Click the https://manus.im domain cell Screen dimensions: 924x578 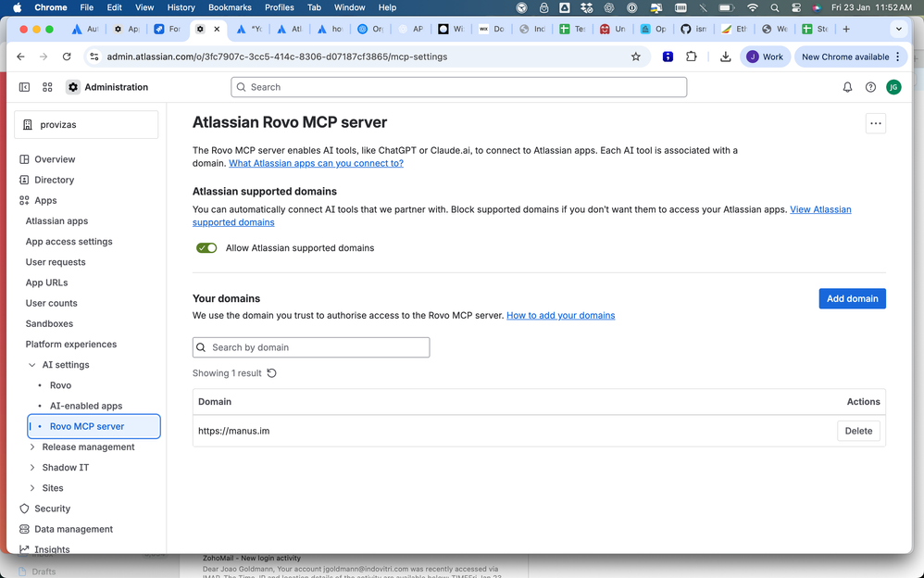234,431
